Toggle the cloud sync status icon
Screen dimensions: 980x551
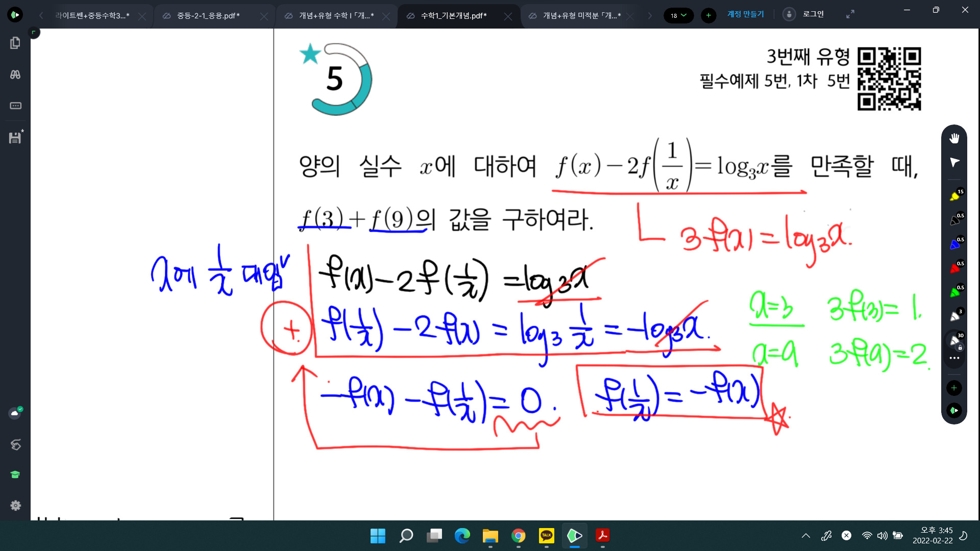15,413
